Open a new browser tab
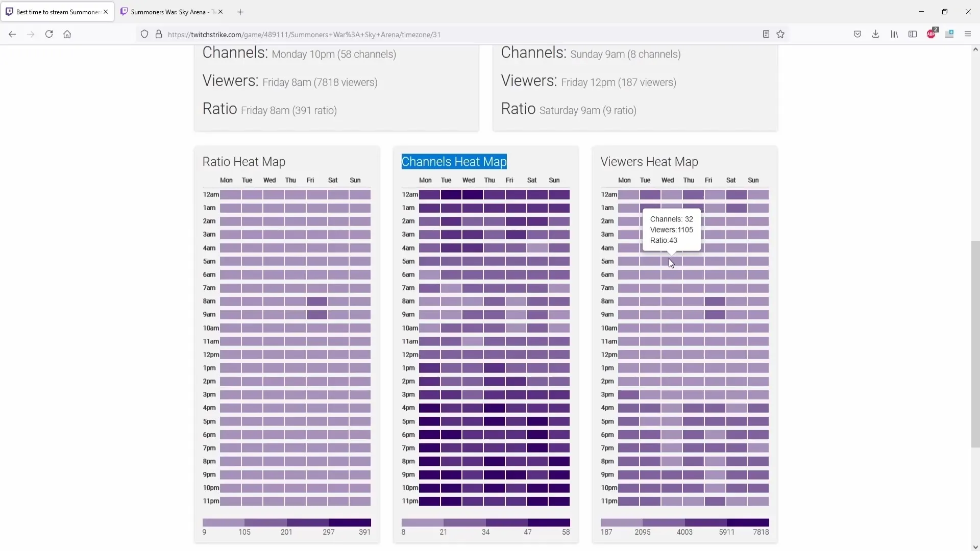980x551 pixels. click(x=240, y=12)
